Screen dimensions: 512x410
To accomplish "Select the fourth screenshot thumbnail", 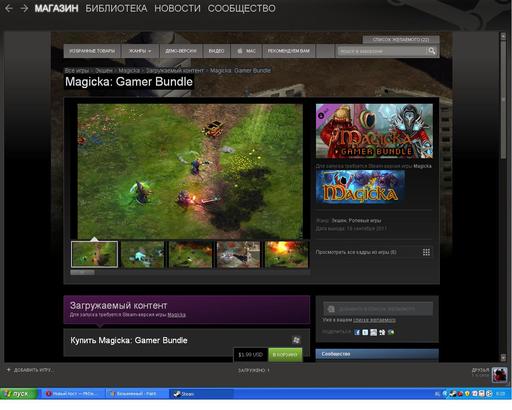I will coord(238,254).
